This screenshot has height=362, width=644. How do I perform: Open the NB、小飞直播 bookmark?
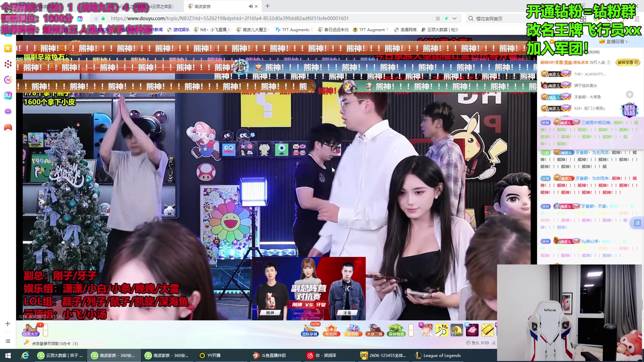point(213,30)
